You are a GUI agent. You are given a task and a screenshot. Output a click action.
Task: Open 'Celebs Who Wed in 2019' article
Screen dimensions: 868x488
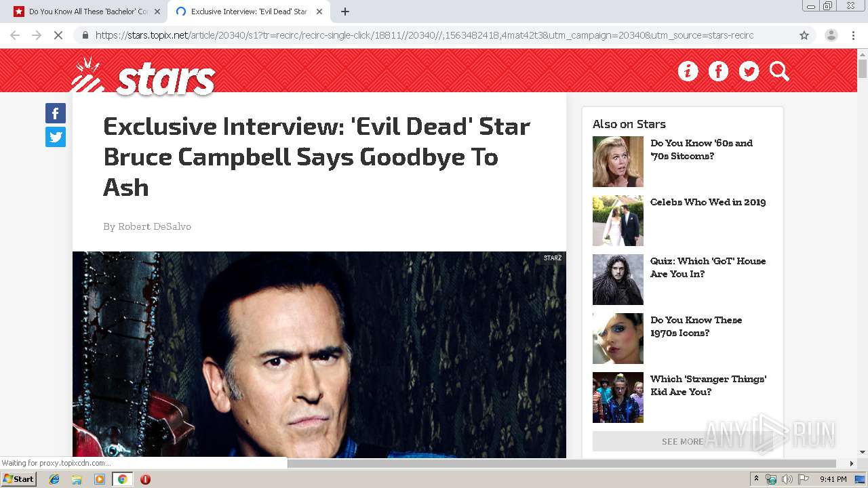click(708, 202)
